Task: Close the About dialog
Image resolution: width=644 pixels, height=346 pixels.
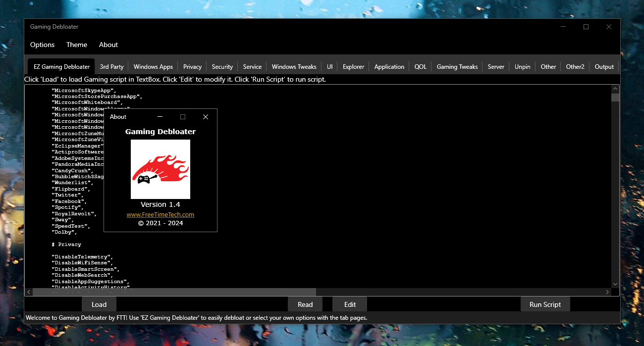Action: [206, 117]
